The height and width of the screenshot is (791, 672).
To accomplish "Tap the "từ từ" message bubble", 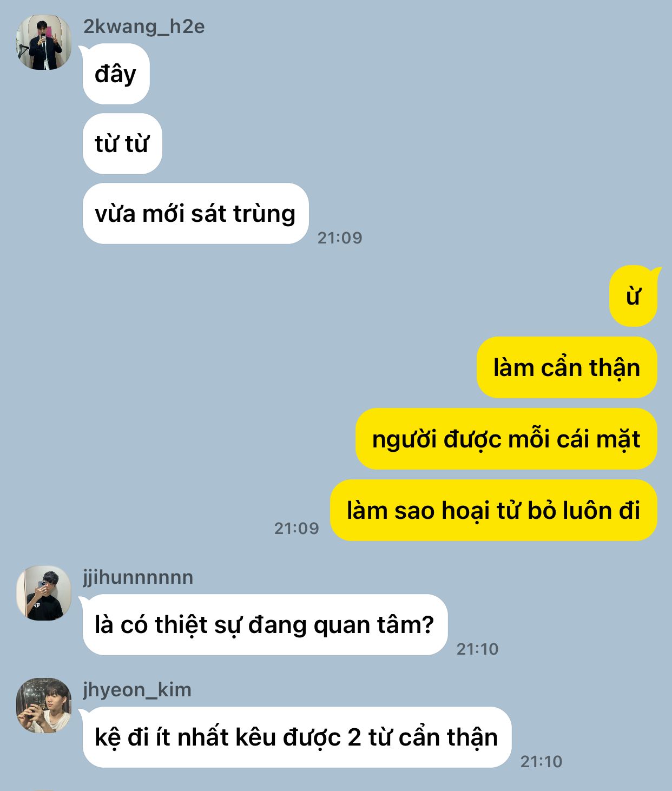I will tap(122, 144).
